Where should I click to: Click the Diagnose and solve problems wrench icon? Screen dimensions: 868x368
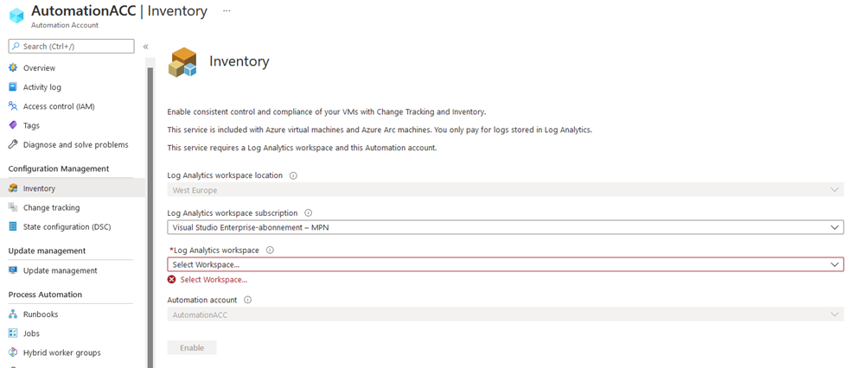point(13,144)
